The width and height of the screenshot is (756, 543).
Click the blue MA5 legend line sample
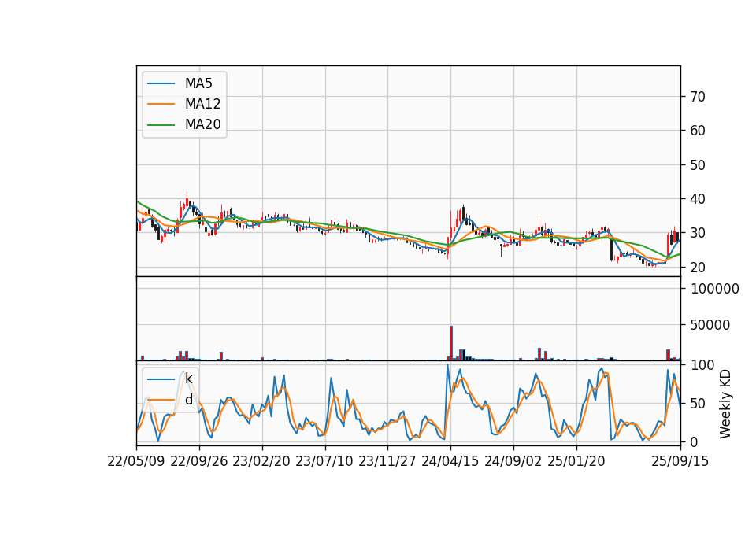click(x=161, y=84)
